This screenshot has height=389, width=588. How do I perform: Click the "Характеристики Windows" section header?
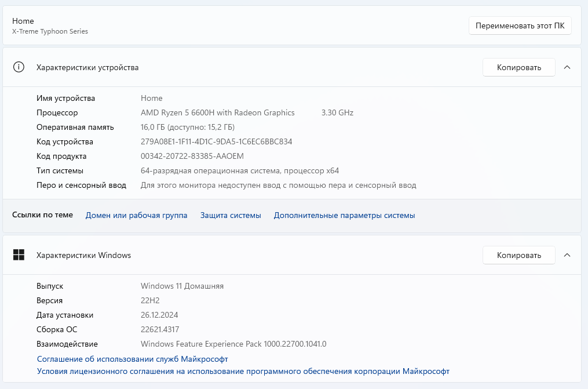point(83,255)
